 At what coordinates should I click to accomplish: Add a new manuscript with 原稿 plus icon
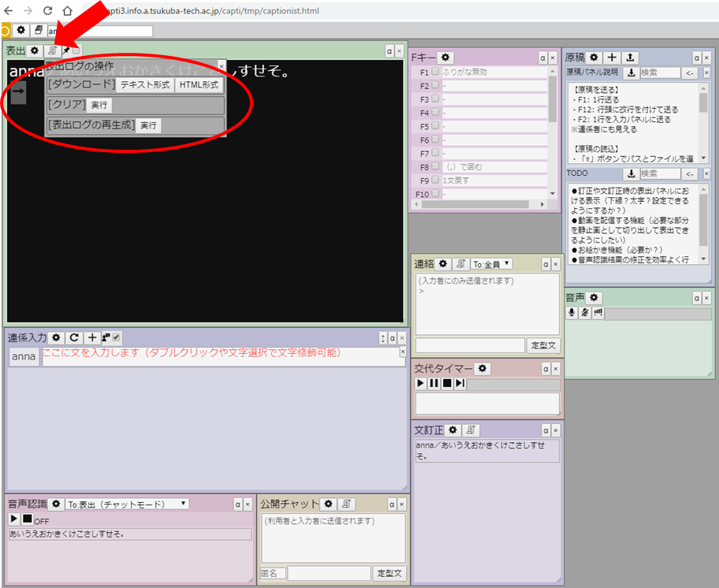pos(612,58)
